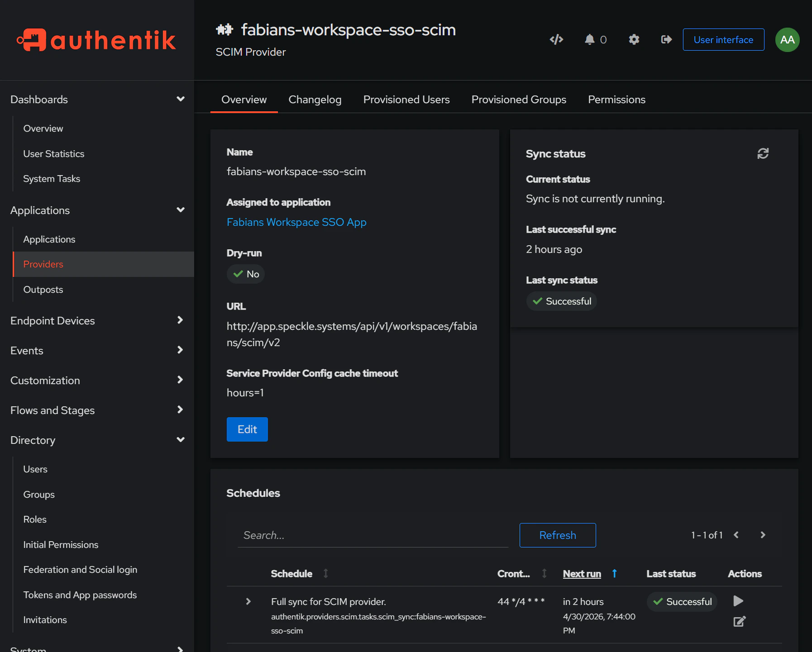This screenshot has width=812, height=652.
Task: Open Groups under Directory
Action: (x=39, y=495)
